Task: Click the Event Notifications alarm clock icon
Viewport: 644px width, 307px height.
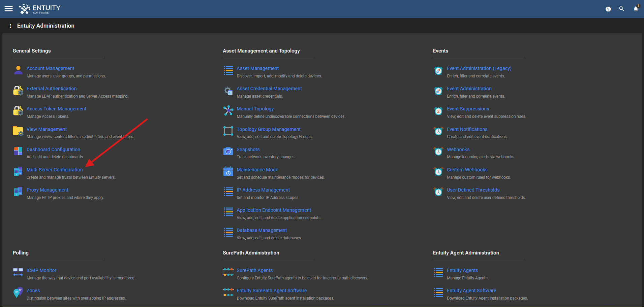Action: pos(438,131)
